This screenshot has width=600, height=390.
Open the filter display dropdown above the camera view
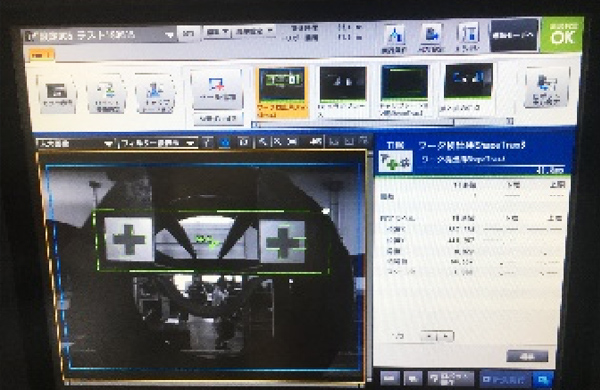point(158,144)
